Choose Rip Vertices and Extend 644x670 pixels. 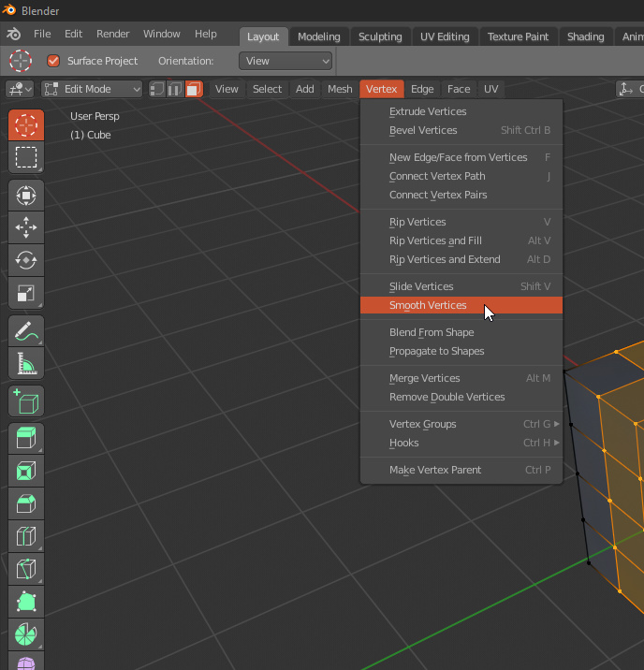coord(461,259)
